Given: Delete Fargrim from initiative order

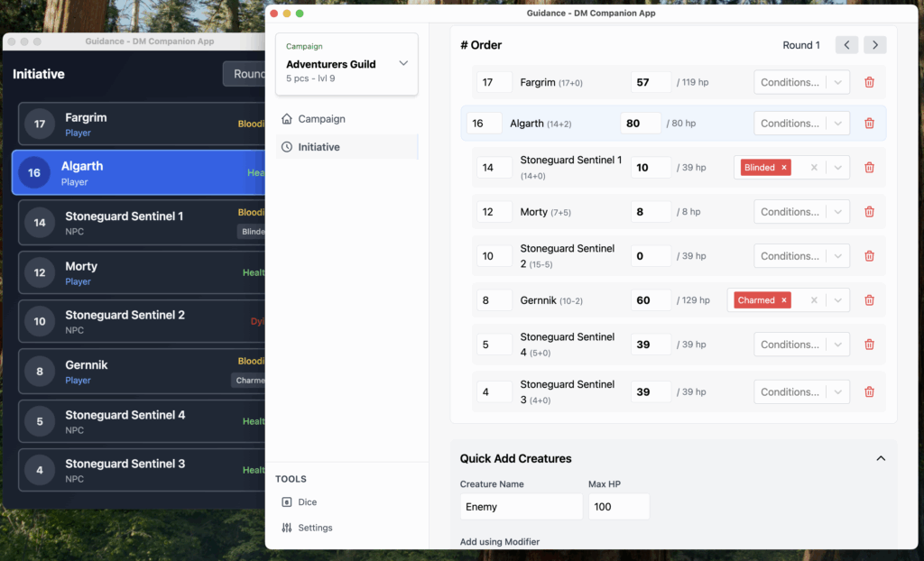Looking at the screenshot, I should (869, 82).
